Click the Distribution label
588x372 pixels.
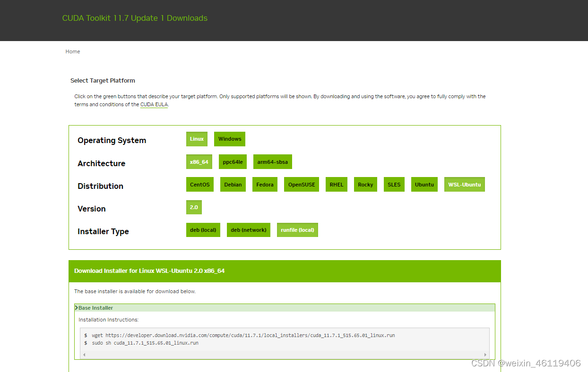(x=100, y=186)
